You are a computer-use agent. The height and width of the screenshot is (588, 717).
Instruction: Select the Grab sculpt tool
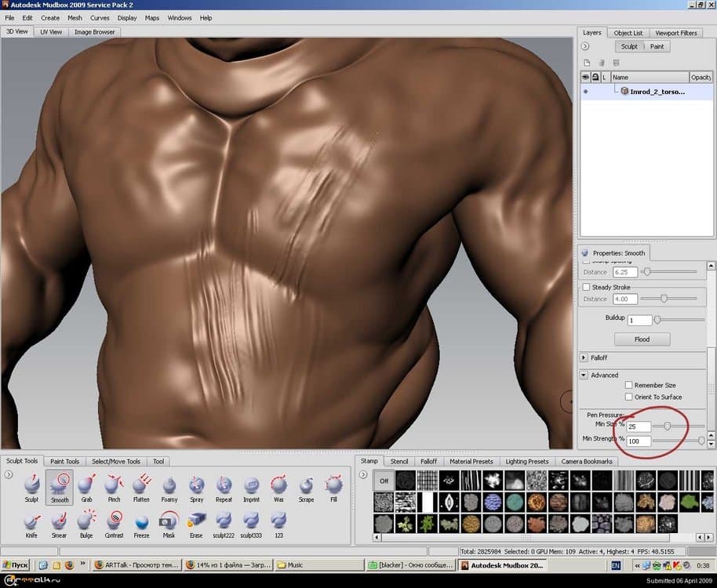(86, 486)
